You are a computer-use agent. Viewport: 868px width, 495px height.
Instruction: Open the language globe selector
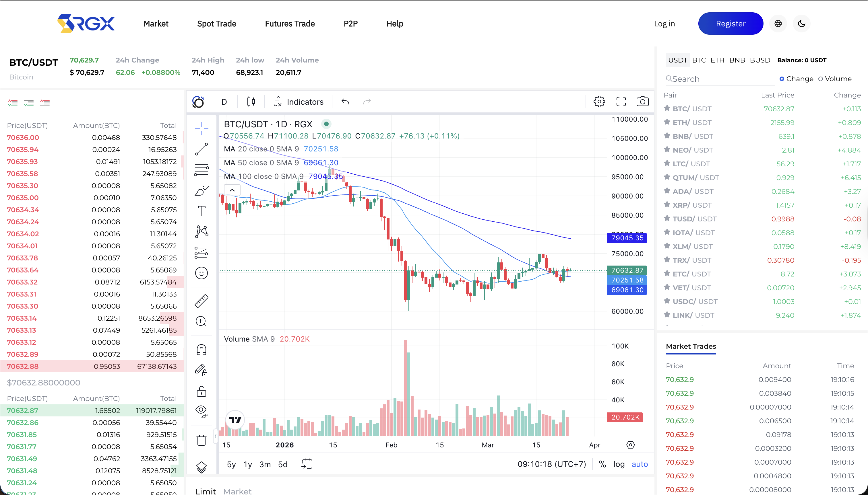pyautogui.click(x=778, y=24)
